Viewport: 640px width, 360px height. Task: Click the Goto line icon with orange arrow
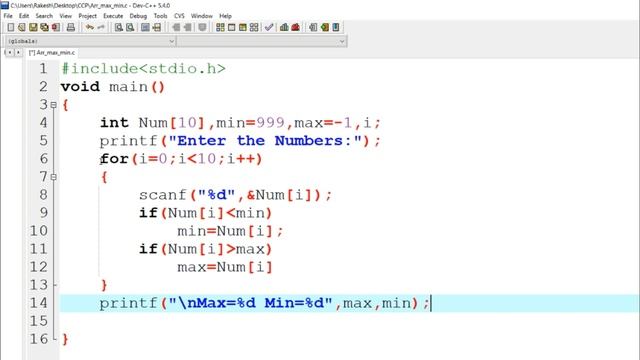tap(157, 27)
